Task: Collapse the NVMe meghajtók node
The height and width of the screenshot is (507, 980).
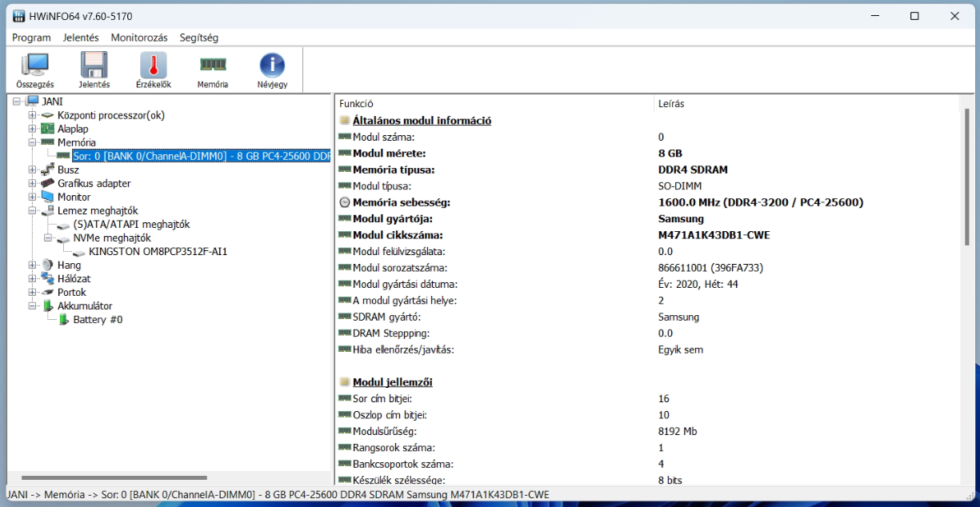Action: pyautogui.click(x=49, y=238)
